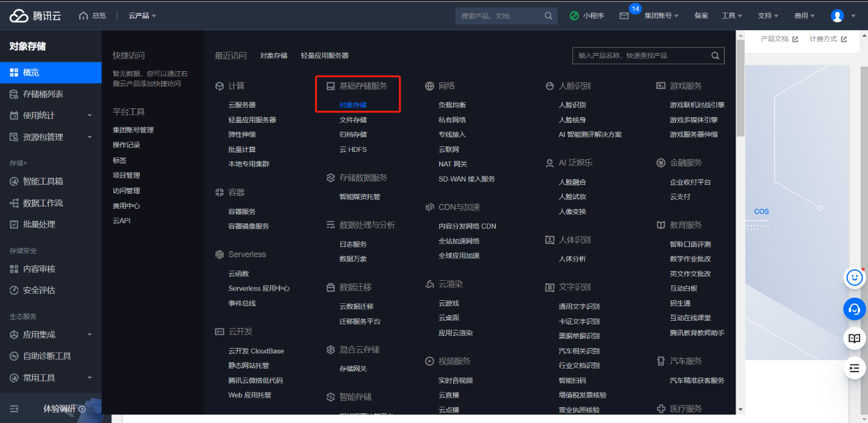Open 通用文字识别 link
The width and height of the screenshot is (868, 423).
pyautogui.click(x=579, y=306)
